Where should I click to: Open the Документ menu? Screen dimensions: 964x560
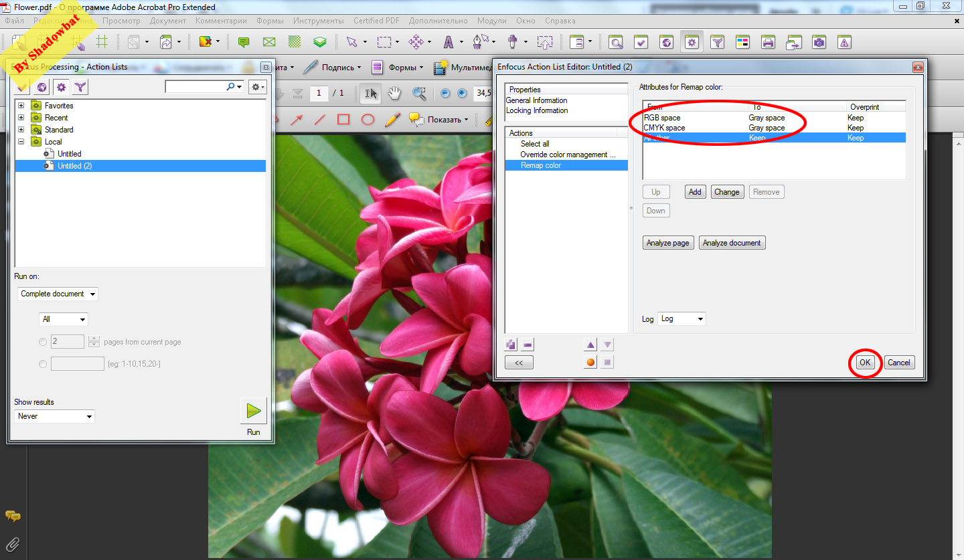tap(168, 21)
